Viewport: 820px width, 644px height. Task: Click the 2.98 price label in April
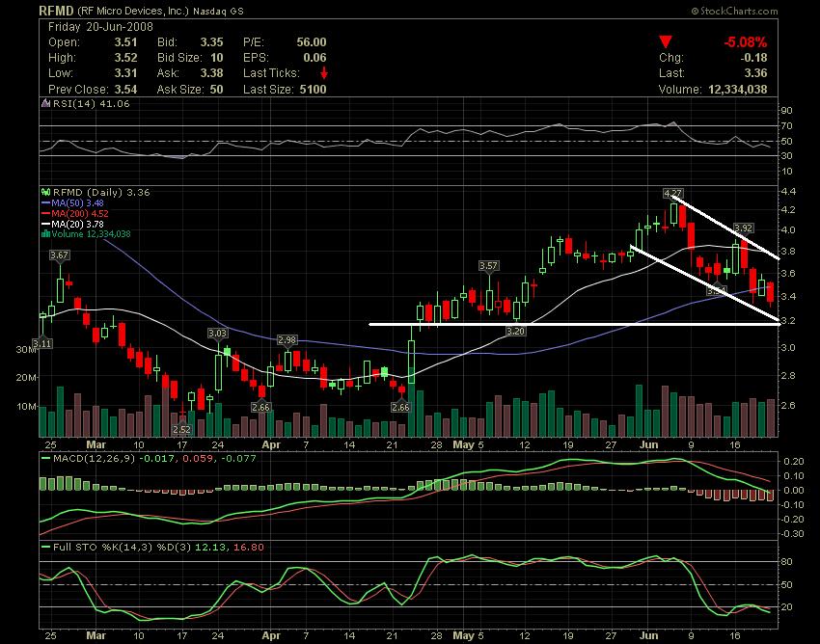[287, 339]
